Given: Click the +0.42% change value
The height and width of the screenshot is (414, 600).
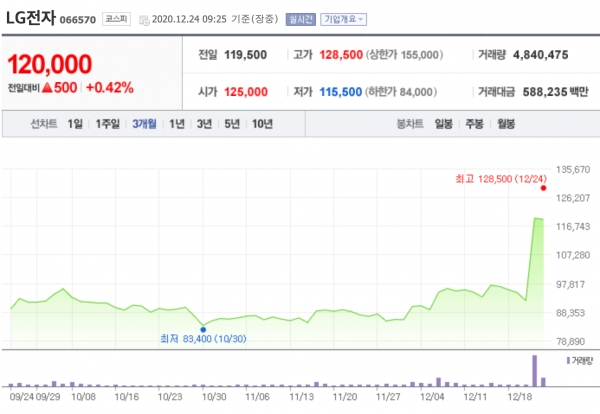Looking at the screenshot, I should coord(110,88).
